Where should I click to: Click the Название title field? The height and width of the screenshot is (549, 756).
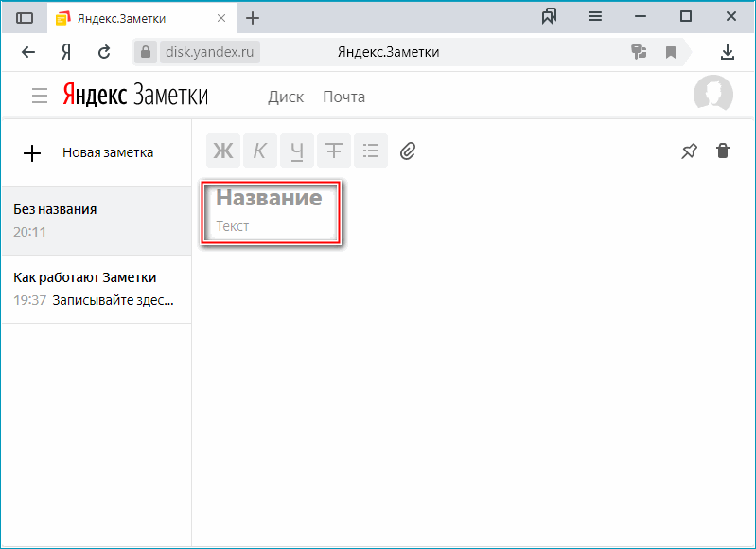(x=269, y=199)
